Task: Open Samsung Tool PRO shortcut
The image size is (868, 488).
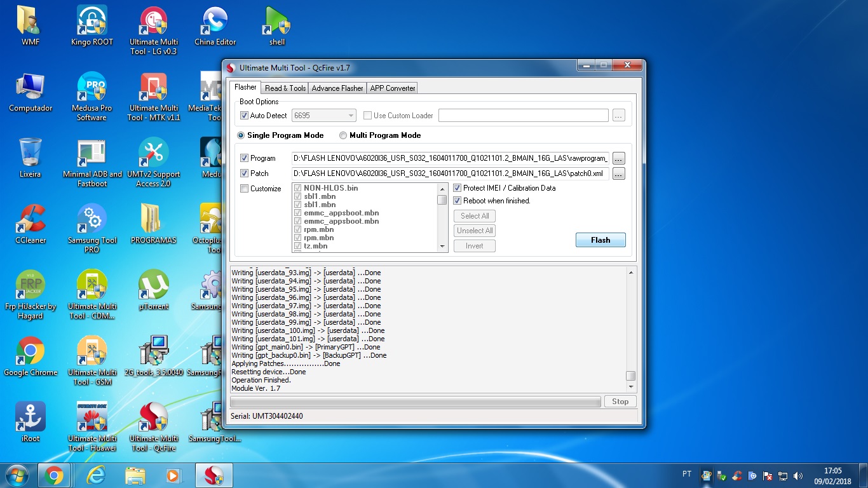Action: point(92,229)
